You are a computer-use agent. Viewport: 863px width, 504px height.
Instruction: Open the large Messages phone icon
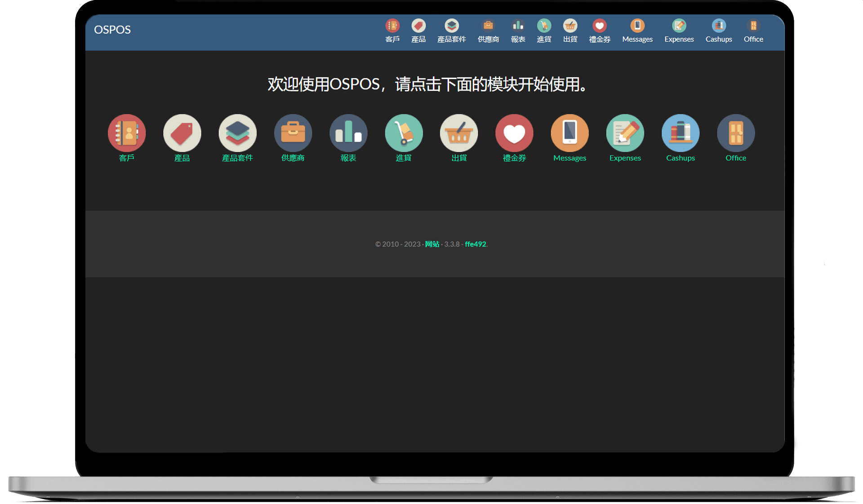569,133
